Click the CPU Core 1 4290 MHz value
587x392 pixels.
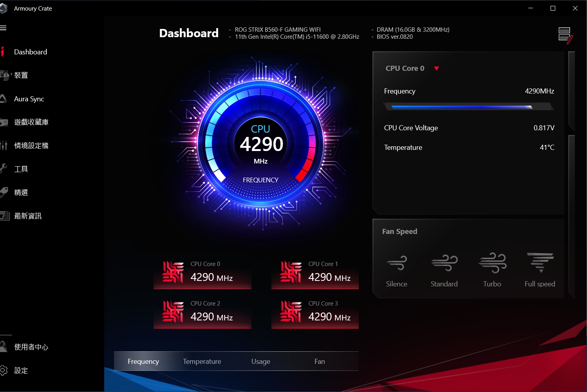[329, 277]
